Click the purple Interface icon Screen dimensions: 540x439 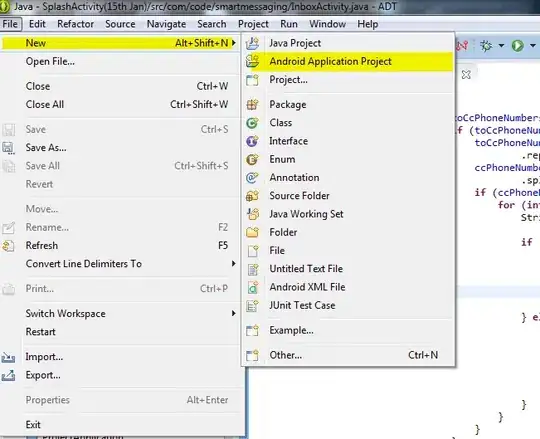click(x=252, y=141)
